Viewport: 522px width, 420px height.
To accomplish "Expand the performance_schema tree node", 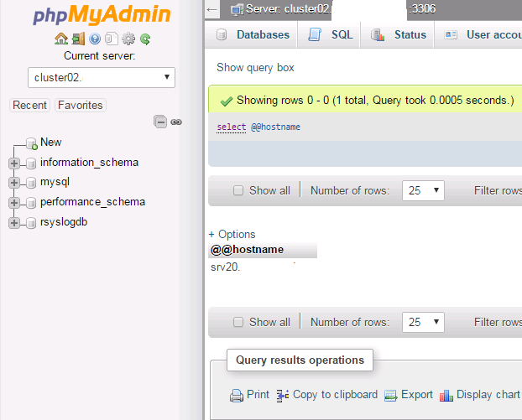I will tap(14, 203).
